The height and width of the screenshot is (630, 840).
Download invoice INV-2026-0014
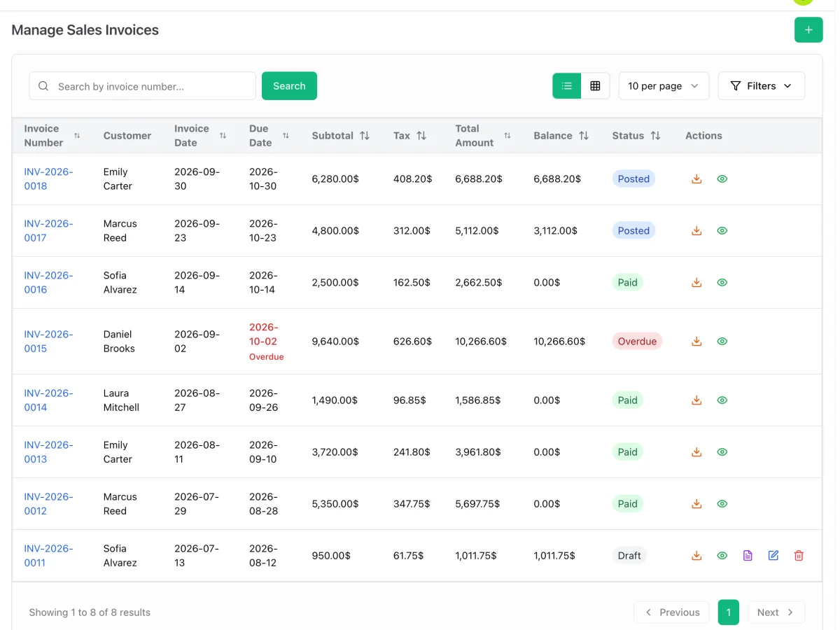(696, 400)
